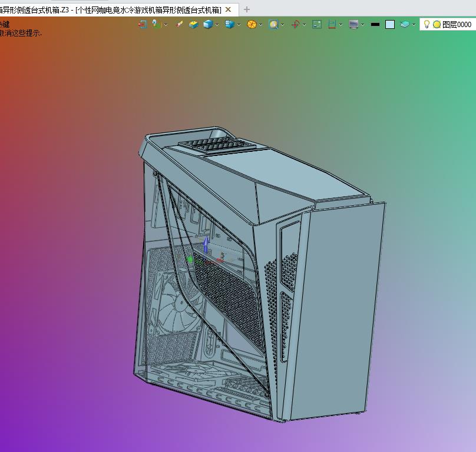476x452 pixels.
Task: Expand the shaded cube display dropdown
Action: point(217,25)
